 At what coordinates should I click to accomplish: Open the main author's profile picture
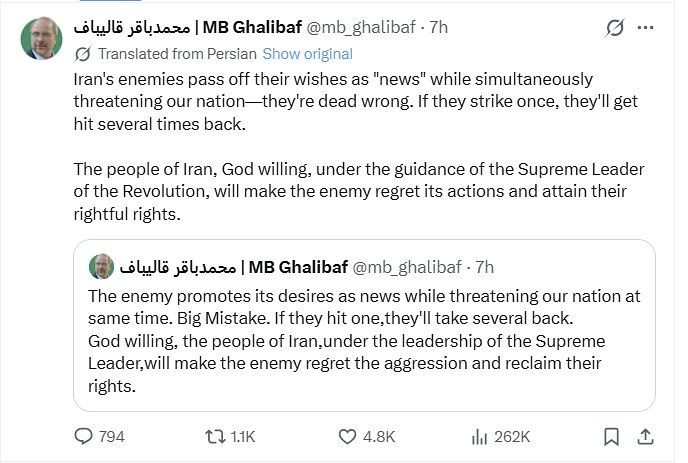[41, 39]
